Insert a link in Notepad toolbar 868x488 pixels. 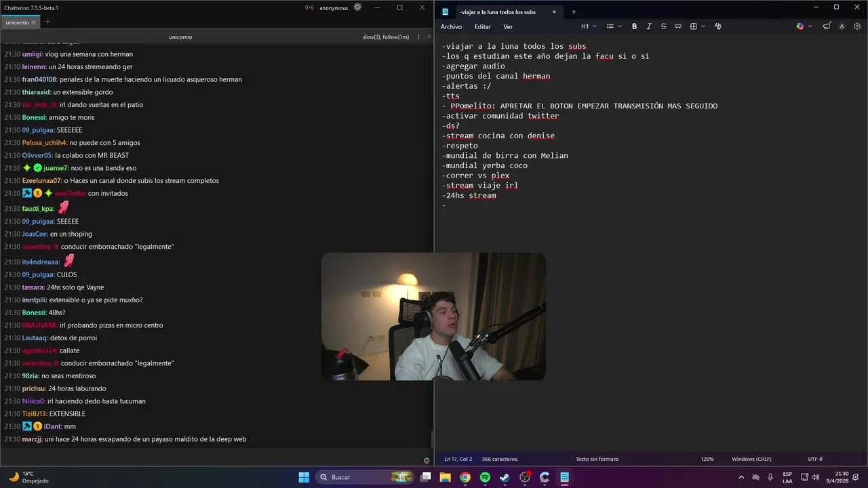pyautogui.click(x=677, y=26)
